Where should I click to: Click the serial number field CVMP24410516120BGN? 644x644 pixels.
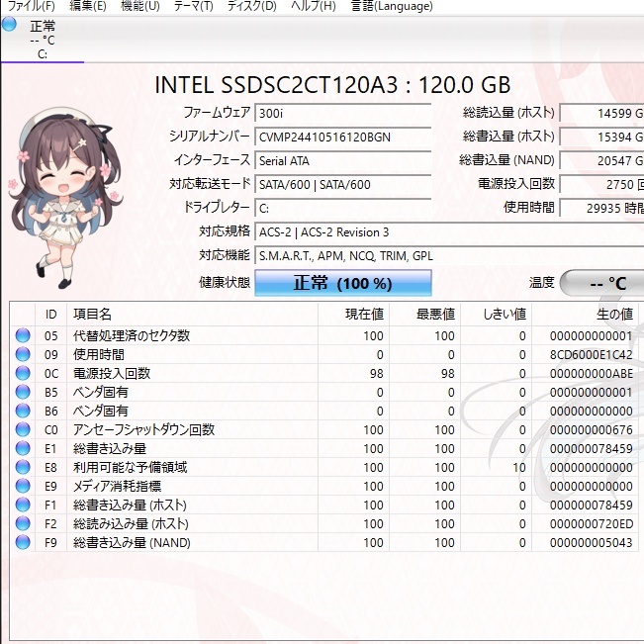(343, 137)
